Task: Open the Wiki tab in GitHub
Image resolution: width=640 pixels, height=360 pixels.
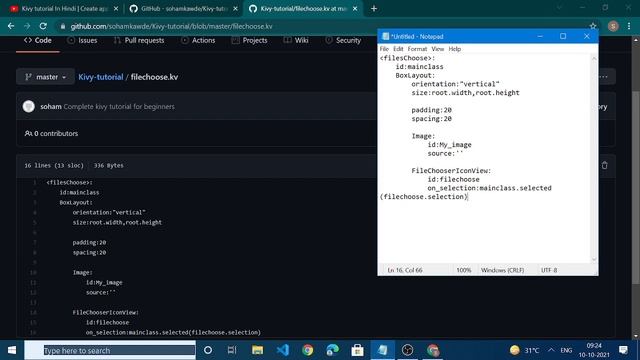Action: pos(296,40)
